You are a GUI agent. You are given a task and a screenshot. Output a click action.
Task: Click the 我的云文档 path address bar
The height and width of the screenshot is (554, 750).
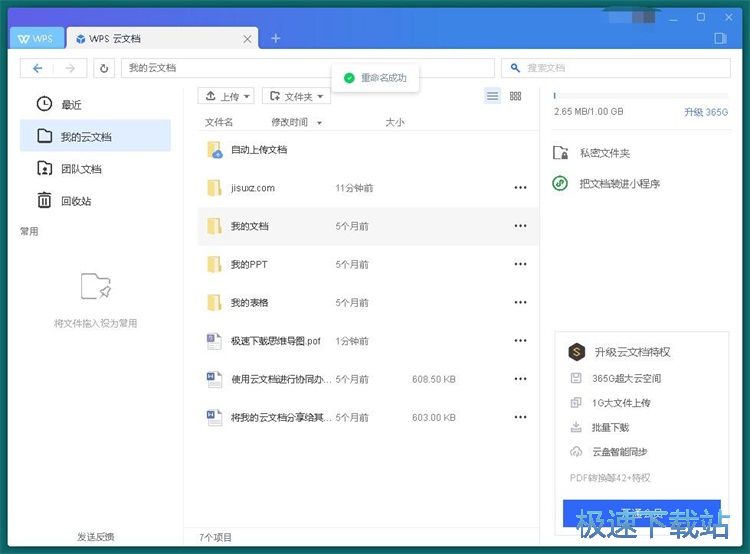[308, 68]
